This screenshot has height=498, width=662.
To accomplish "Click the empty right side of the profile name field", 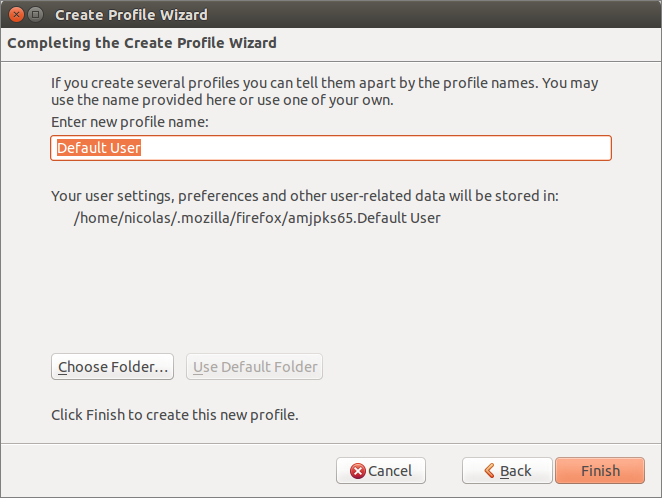I will click(x=450, y=148).
